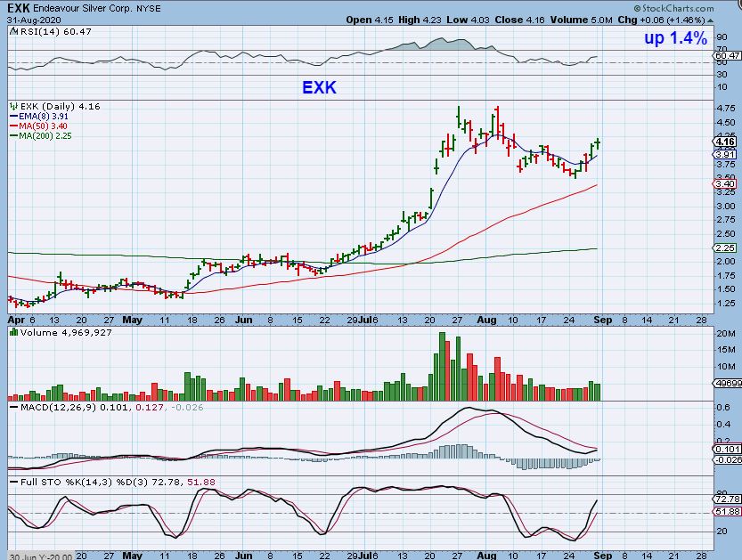Click the May label on the axis under price panel

point(132,321)
